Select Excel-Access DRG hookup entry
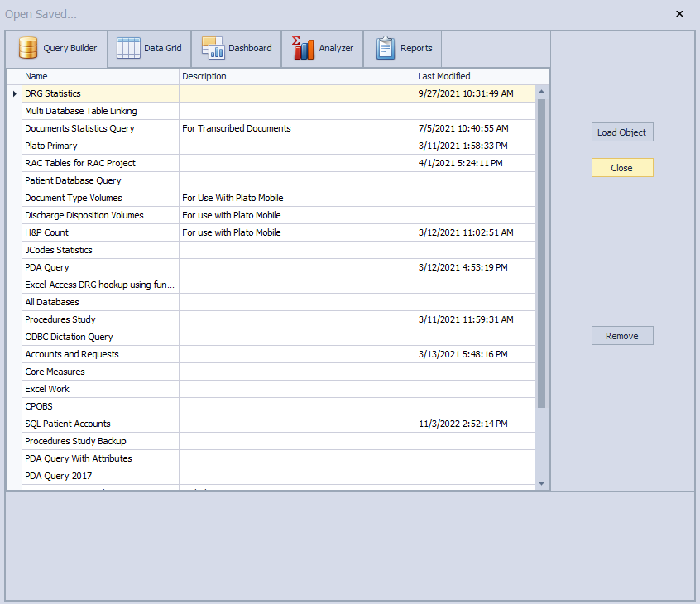Viewport: 700px width, 604px height. 278,285
